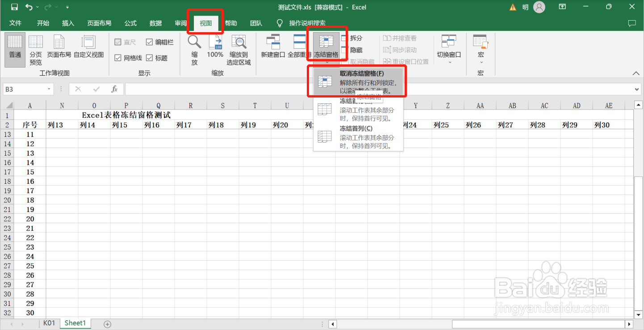Click 拆分 split window

pos(352,38)
